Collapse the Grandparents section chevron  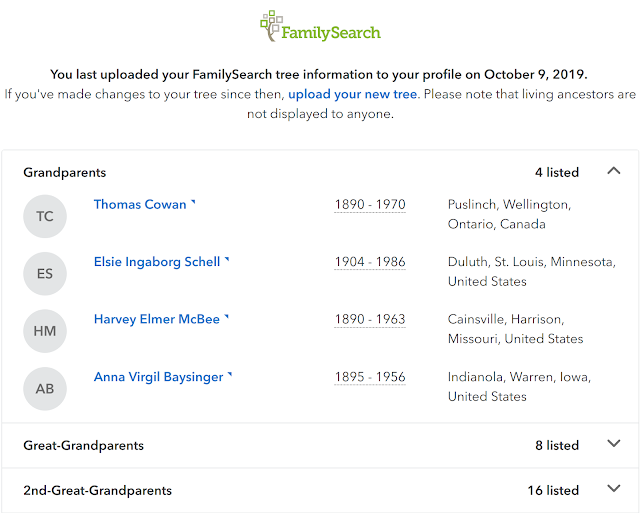coord(614,171)
